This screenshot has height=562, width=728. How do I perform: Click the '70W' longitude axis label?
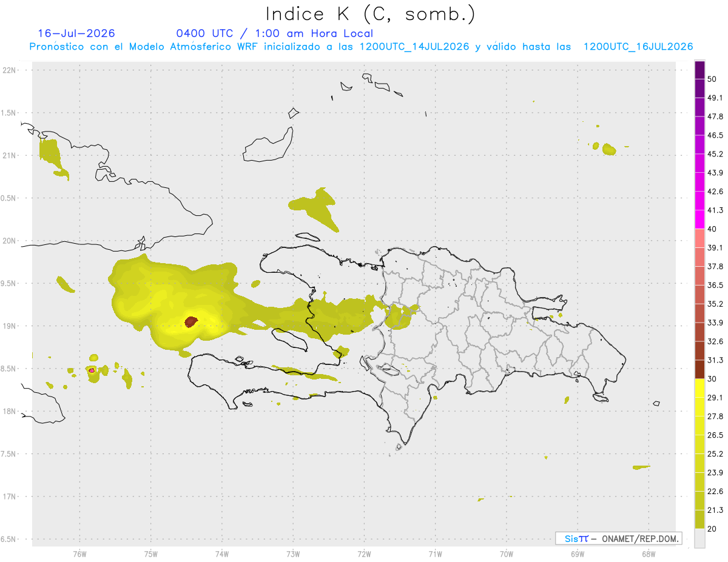tap(506, 554)
